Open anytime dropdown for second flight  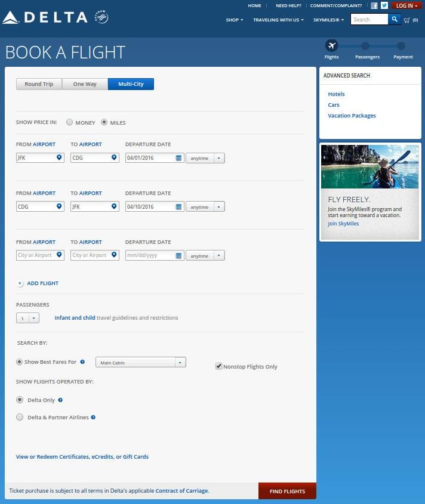point(205,207)
